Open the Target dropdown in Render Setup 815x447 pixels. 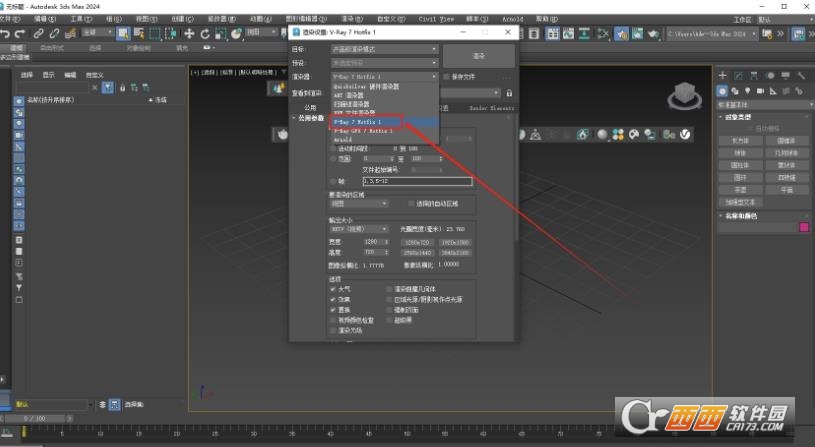385,49
